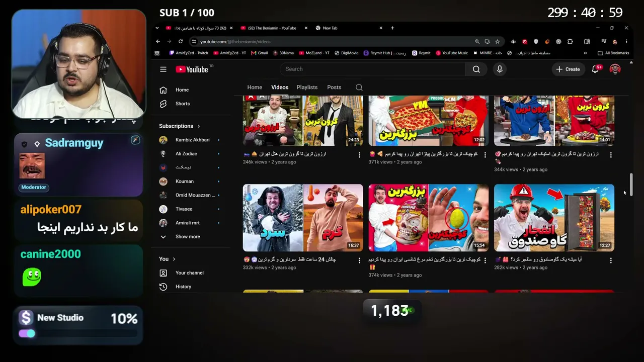Screen dimensions: 644x362
Task: Open more options for the 16:37 video
Action: [x=359, y=260]
